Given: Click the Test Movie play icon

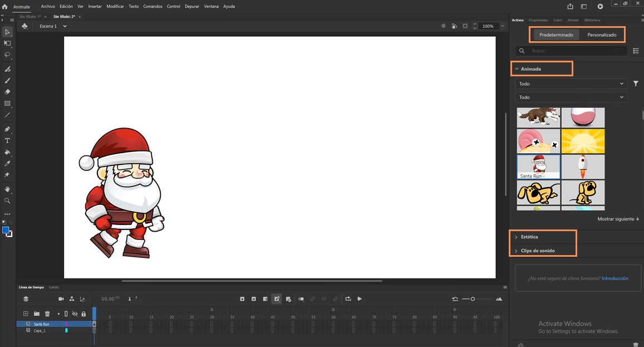Looking at the screenshot, I should 600,6.
